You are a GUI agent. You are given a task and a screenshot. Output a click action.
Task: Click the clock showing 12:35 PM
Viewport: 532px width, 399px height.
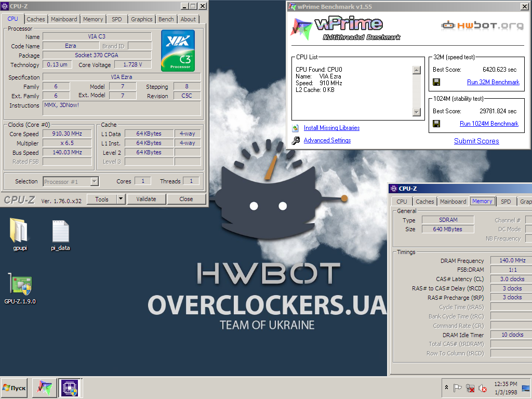point(506,384)
